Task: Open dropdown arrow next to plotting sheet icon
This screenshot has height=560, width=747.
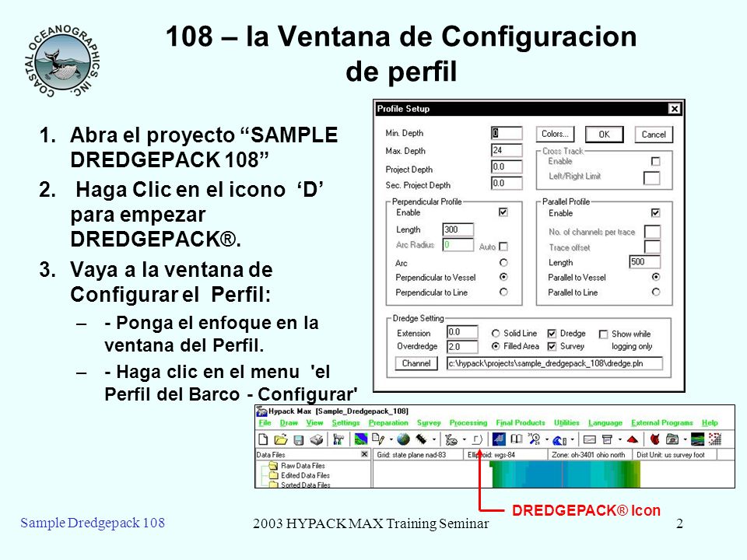Action: coord(620,439)
